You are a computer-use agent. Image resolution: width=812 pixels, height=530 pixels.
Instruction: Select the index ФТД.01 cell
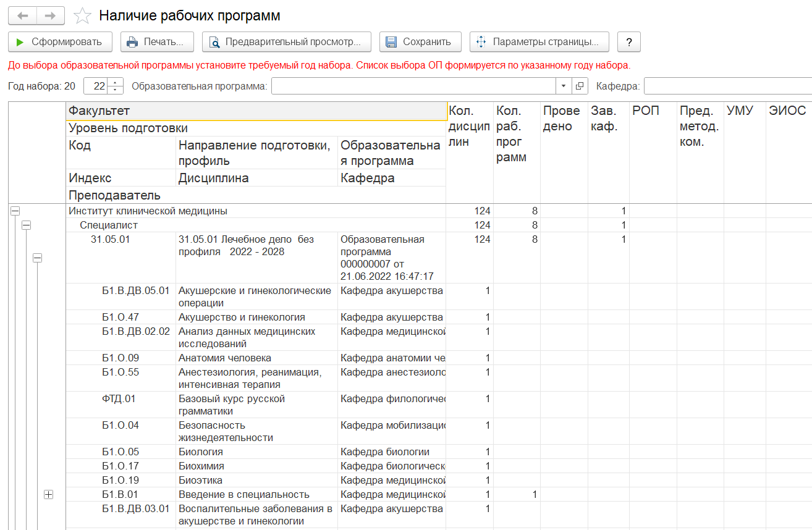coord(121,405)
